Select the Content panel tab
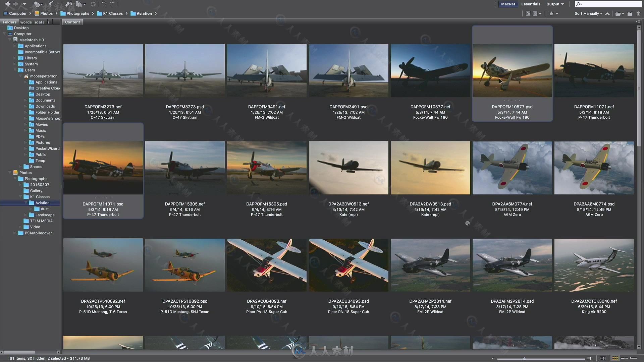This screenshot has width=644, height=362. point(72,22)
